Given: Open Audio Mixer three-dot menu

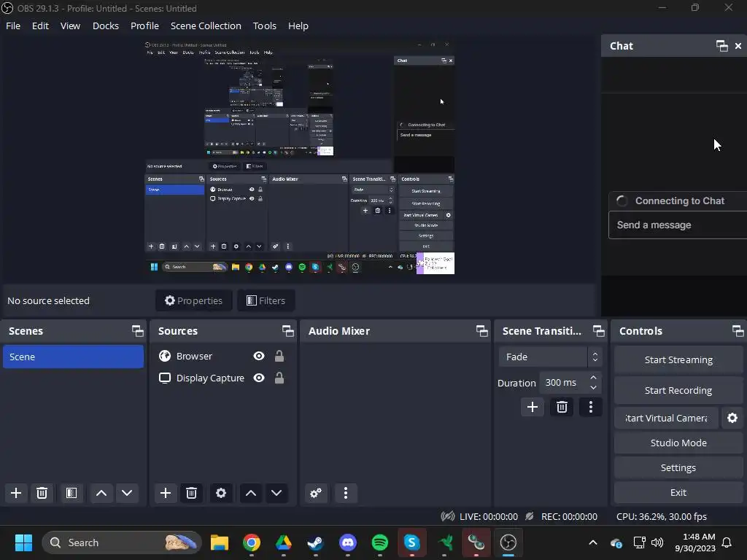Looking at the screenshot, I should (346, 493).
